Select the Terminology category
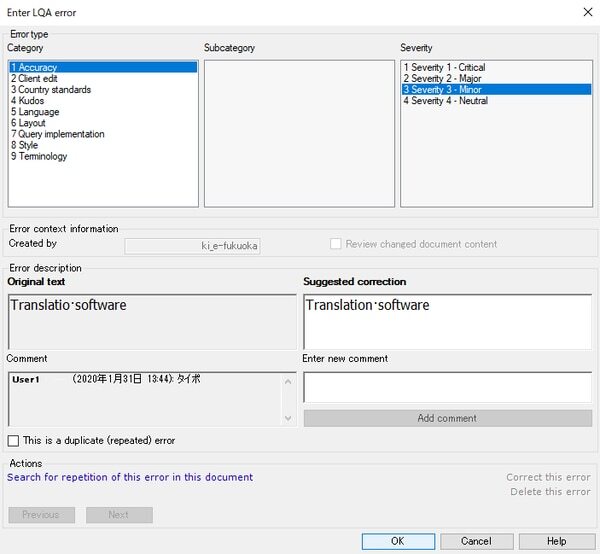The image size is (600, 554). (42, 156)
